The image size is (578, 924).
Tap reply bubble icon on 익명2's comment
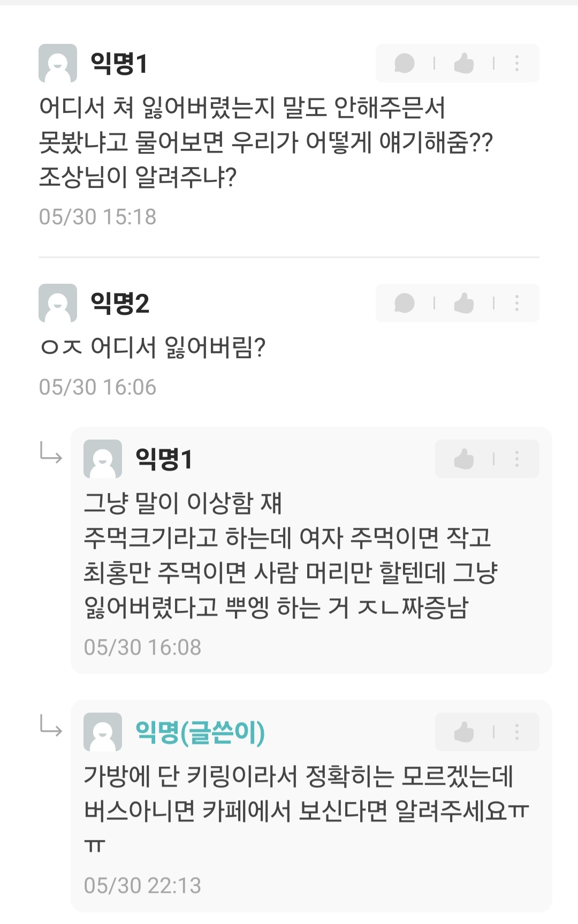pyautogui.click(x=405, y=303)
